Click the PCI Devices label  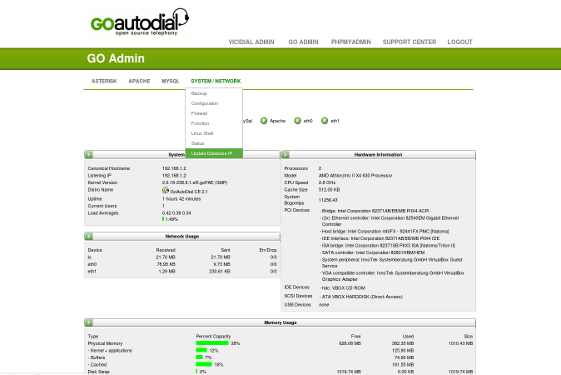click(x=297, y=210)
